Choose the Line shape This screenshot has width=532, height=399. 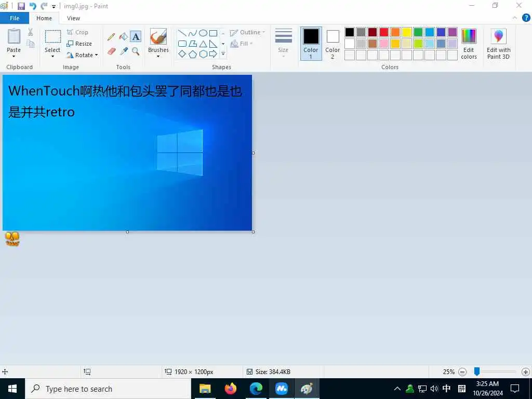182,33
